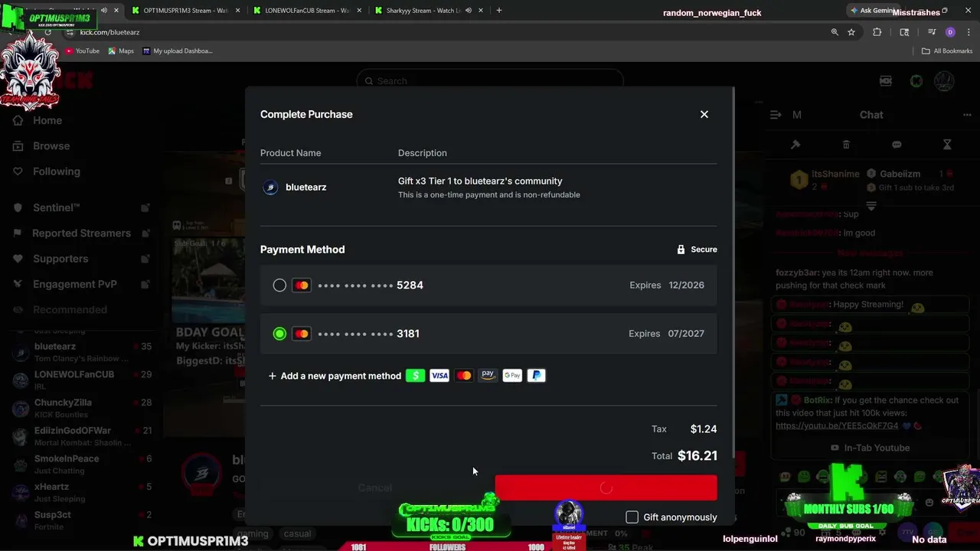Open a new browser tab
This screenshot has height=551, width=980.
(x=499, y=11)
